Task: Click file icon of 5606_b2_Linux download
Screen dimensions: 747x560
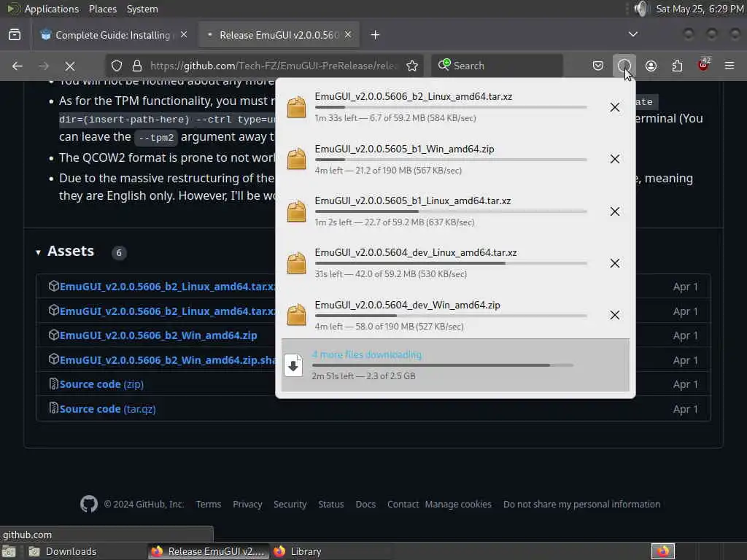Action: [296, 106]
